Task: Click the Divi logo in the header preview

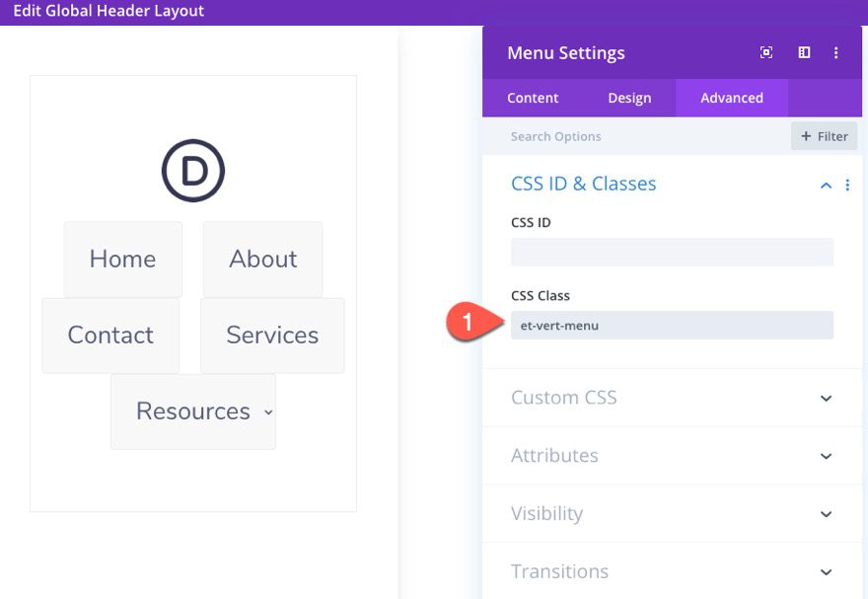Action: [x=193, y=171]
